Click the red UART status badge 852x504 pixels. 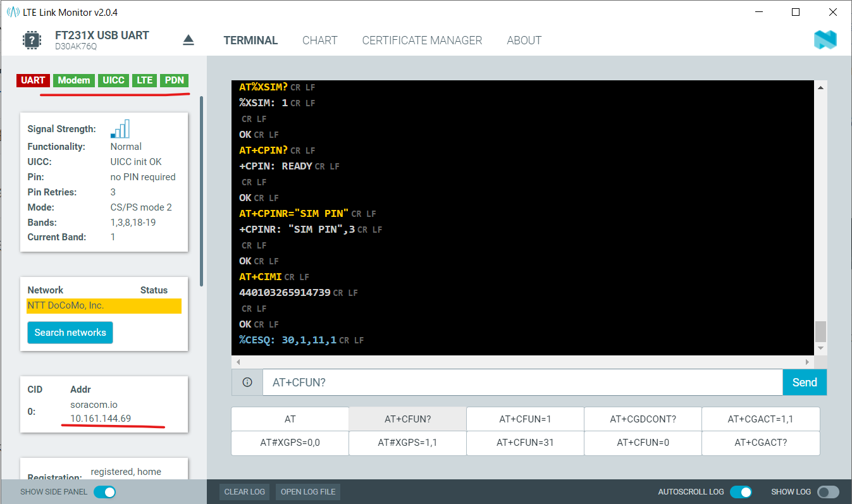point(33,80)
